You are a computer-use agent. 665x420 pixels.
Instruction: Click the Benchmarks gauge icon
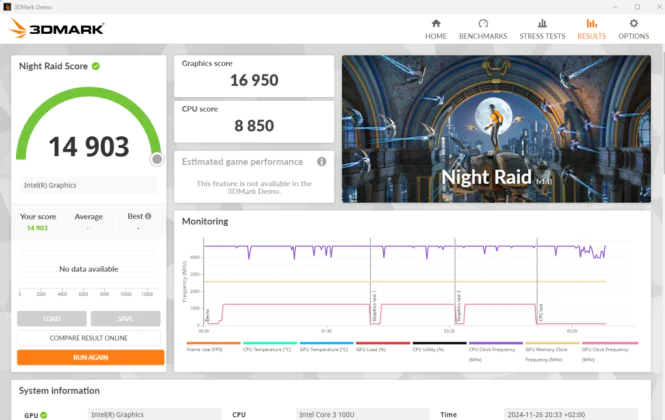pyautogui.click(x=483, y=23)
